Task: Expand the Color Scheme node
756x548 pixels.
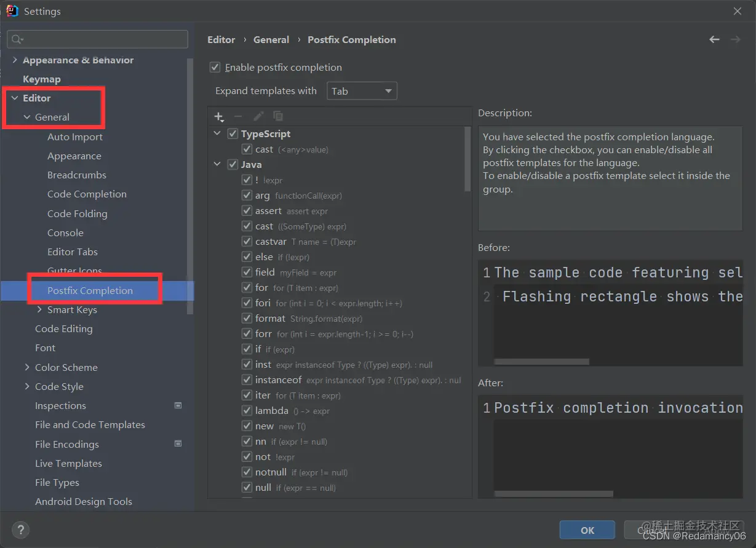Action: [27, 367]
